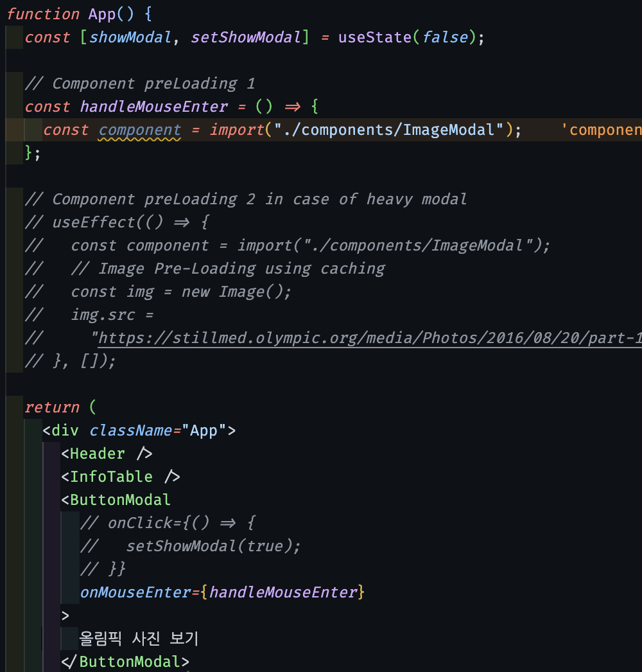Click the commented onClick line
This screenshot has height=672, width=642.
(168, 523)
